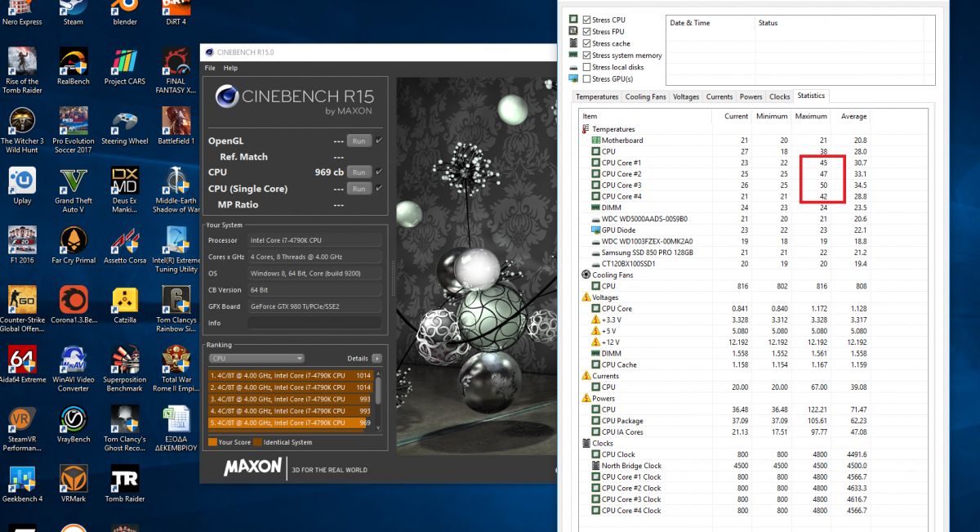
Task: Open the File menu in Cinebench
Action: click(x=210, y=68)
